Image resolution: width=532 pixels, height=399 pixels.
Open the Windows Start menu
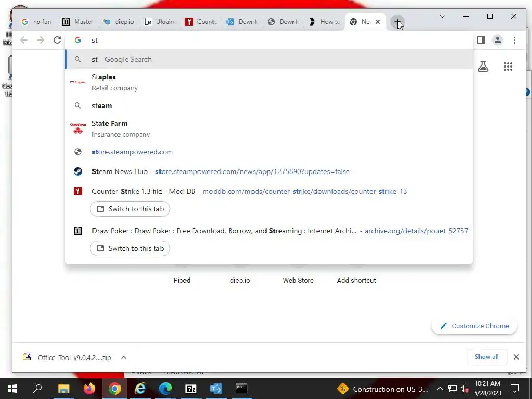point(12,389)
